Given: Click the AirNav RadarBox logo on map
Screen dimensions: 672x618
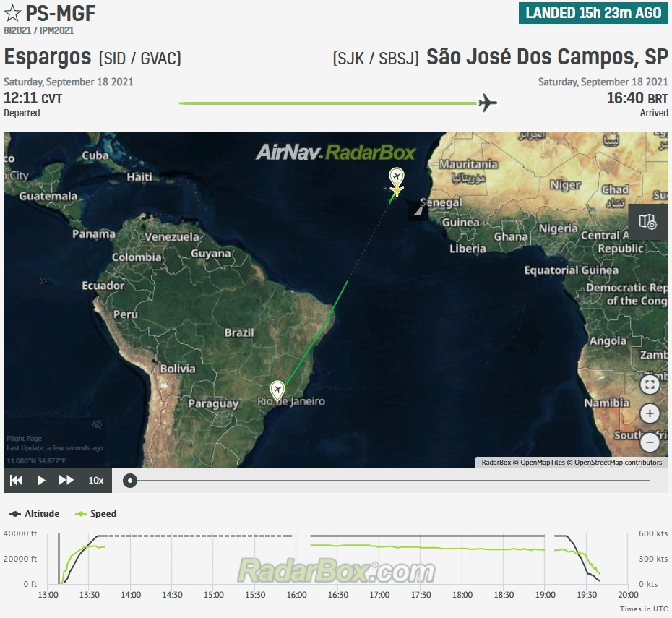Looking at the screenshot, I should (335, 152).
